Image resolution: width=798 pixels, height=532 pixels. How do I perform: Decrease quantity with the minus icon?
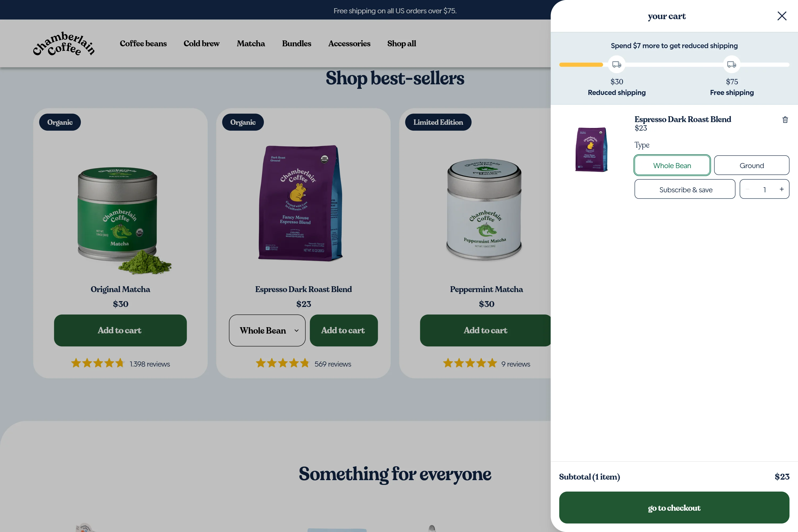[747, 189]
